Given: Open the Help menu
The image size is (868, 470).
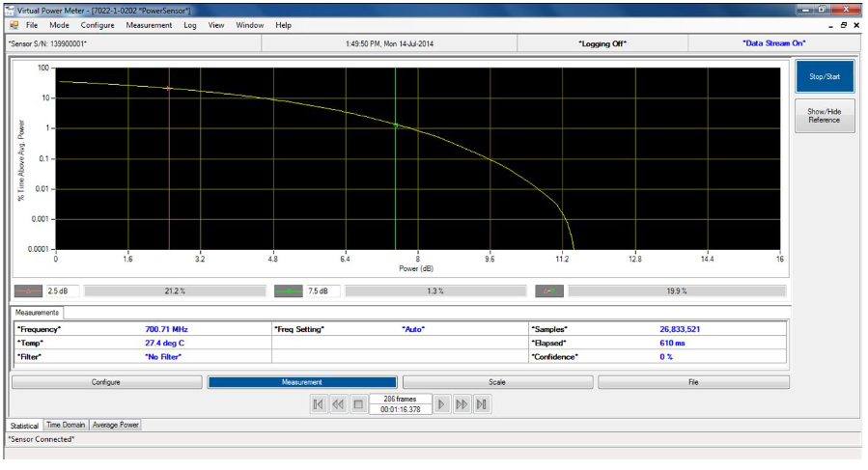Looking at the screenshot, I should 284,25.
